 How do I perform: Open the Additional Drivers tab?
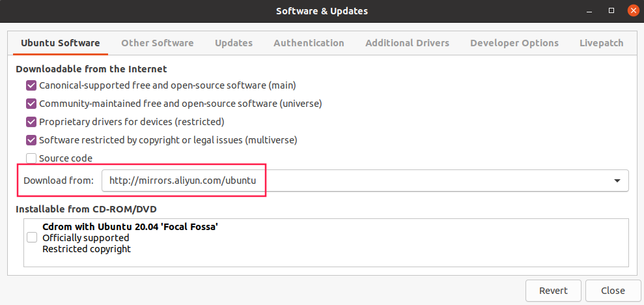[x=407, y=43]
